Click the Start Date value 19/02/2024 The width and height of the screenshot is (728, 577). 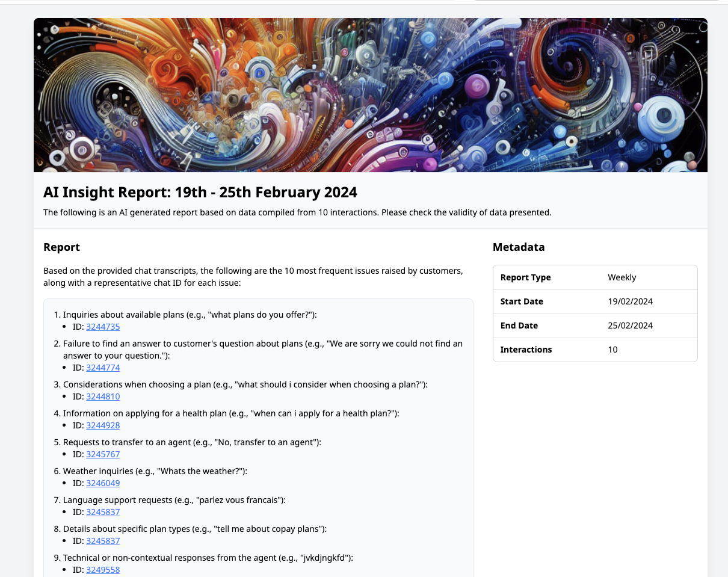tap(630, 301)
